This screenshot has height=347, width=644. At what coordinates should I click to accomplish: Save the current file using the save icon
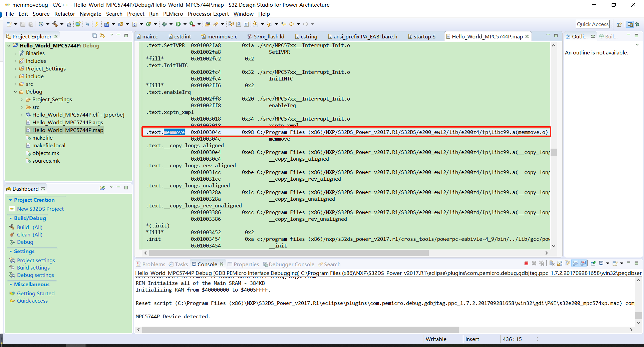pyautogui.click(x=22, y=24)
